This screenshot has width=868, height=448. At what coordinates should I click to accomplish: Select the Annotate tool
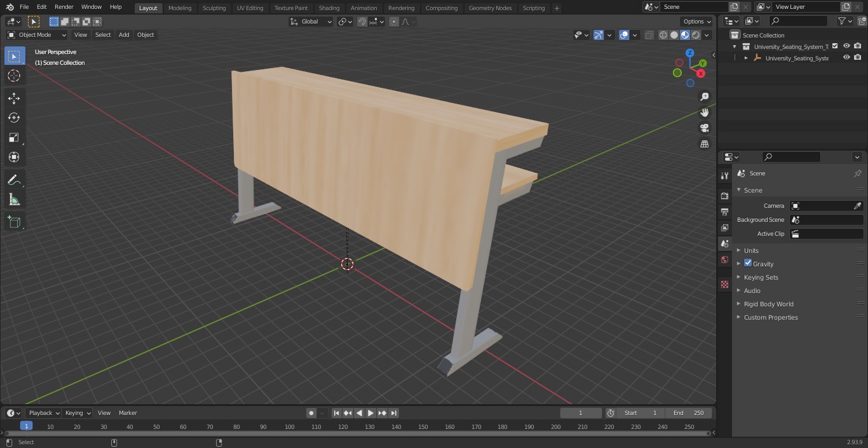14,180
